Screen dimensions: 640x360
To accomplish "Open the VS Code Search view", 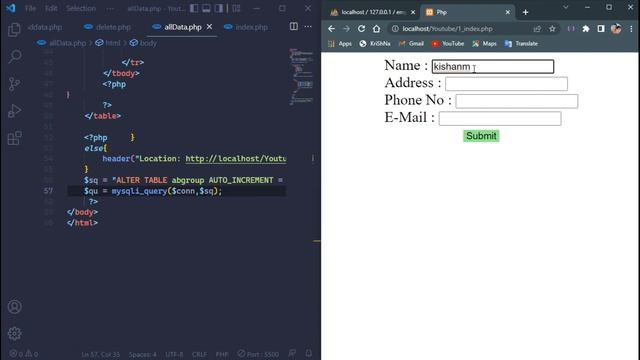I will click(x=15, y=56).
